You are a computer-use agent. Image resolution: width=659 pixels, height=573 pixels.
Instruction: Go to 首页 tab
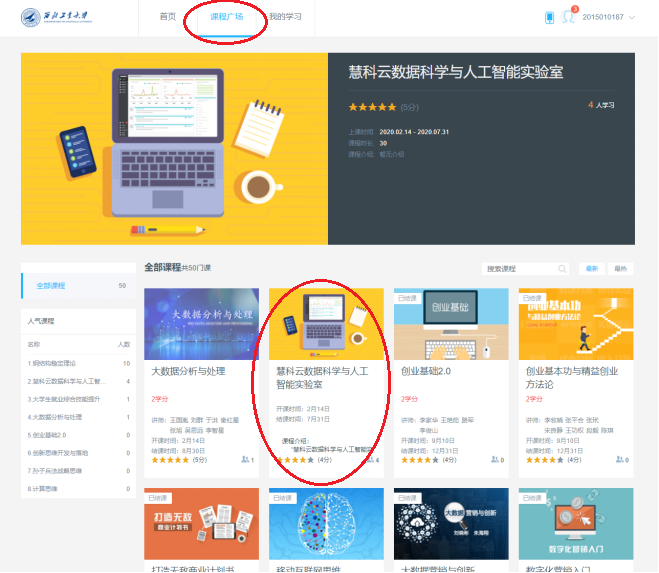click(168, 17)
